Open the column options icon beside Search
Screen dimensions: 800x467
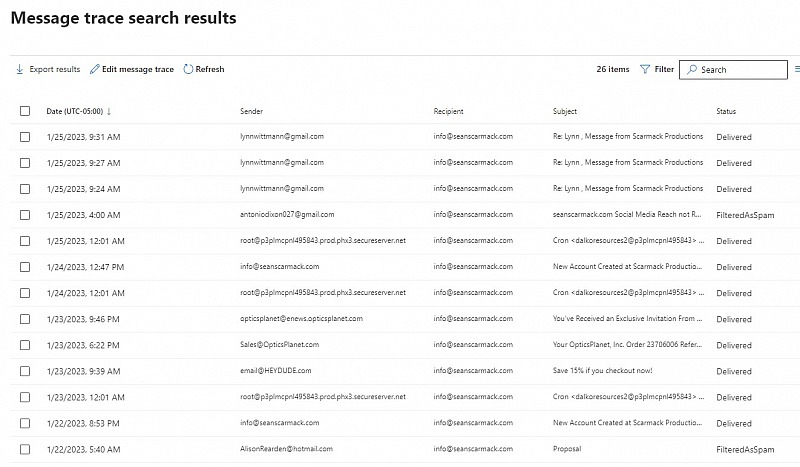pyautogui.click(x=797, y=69)
